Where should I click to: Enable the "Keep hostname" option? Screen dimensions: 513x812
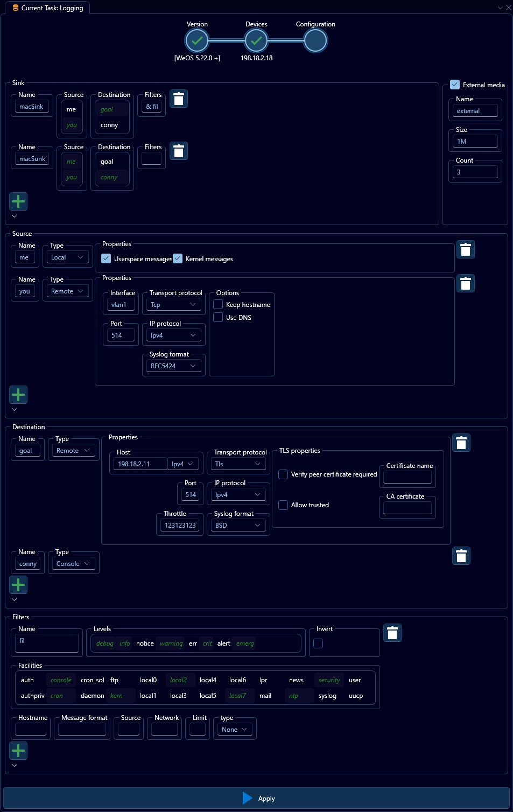[x=218, y=304]
